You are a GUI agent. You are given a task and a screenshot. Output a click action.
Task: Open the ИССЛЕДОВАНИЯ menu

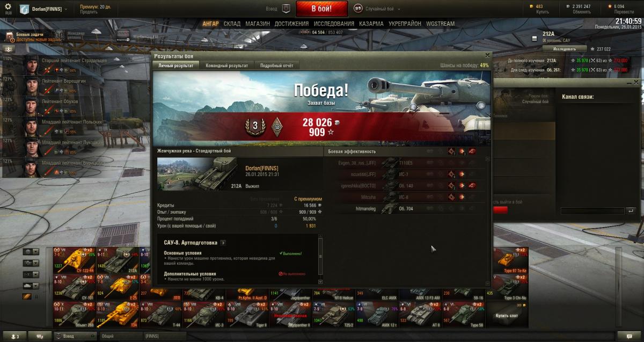click(x=334, y=24)
